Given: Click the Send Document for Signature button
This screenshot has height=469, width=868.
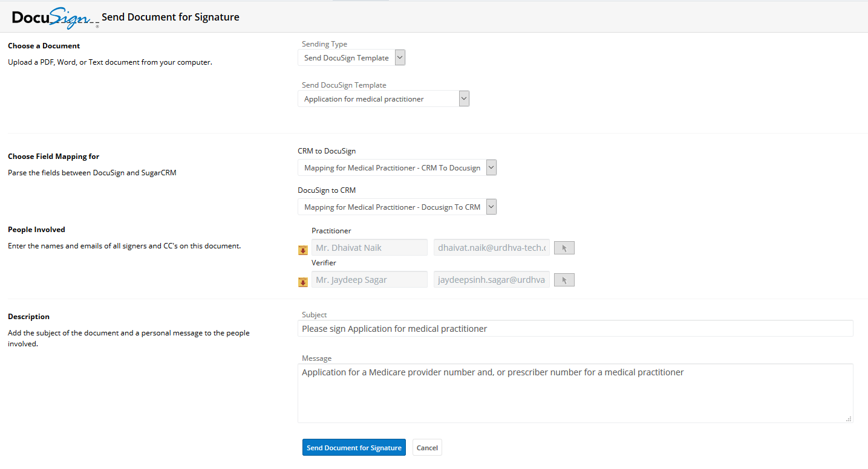Looking at the screenshot, I should [354, 448].
